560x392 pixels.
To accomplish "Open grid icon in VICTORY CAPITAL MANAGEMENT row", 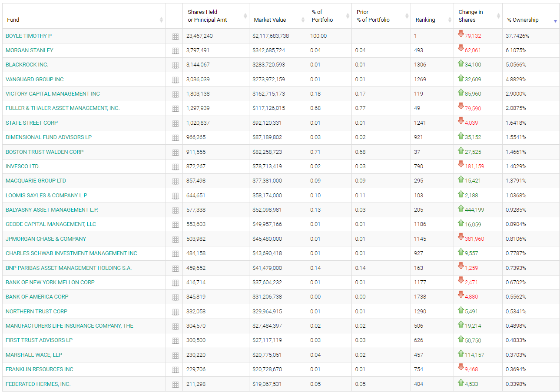I will (x=176, y=94).
